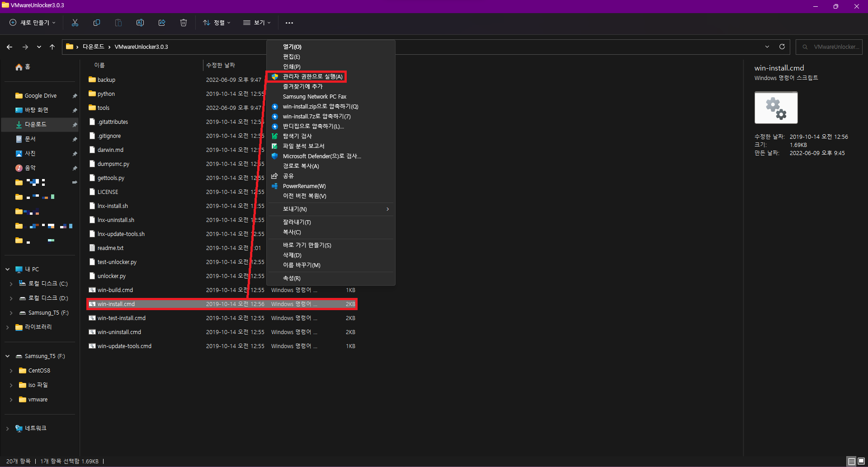Choose 관리자 권한으로 실행(A) in context menu
Screen dimensions: 868x467
(312, 77)
